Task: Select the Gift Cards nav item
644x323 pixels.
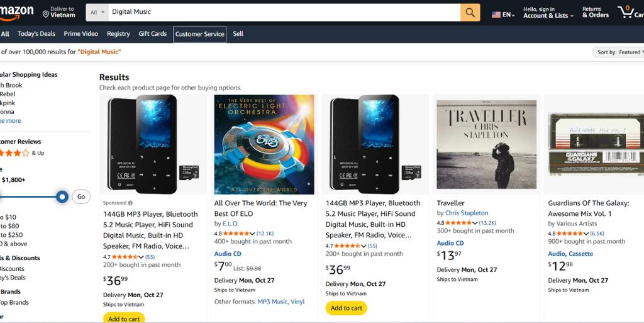Action: [x=153, y=34]
